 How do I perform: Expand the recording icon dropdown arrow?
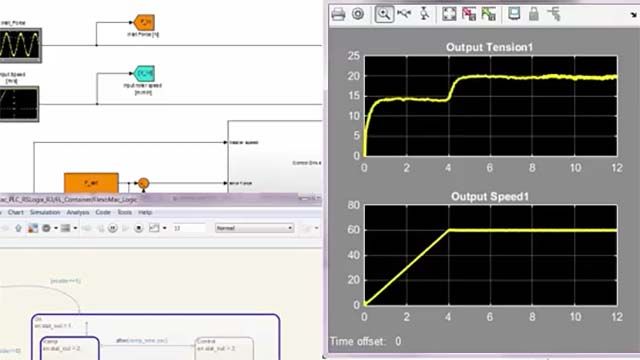click(x=164, y=228)
